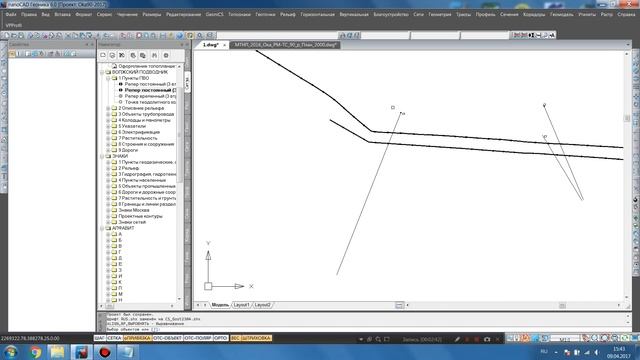Click the drawing area horizontal scrollbar thumb

coord(562,305)
